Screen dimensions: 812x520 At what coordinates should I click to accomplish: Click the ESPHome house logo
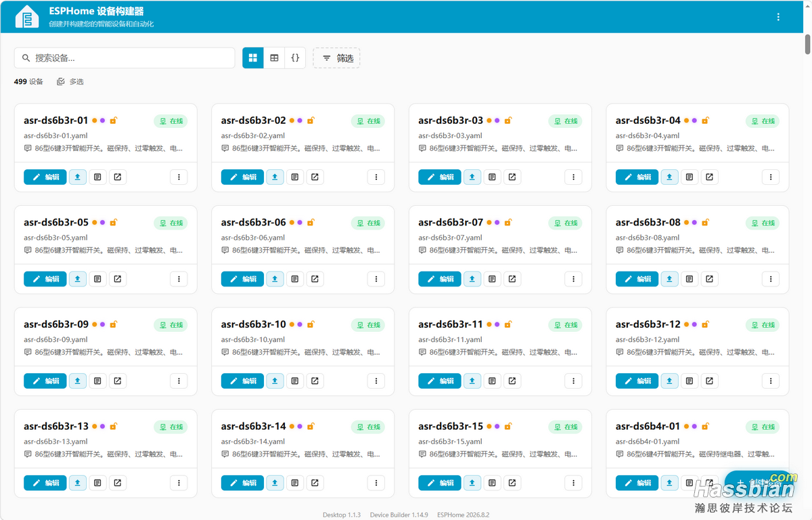27,16
